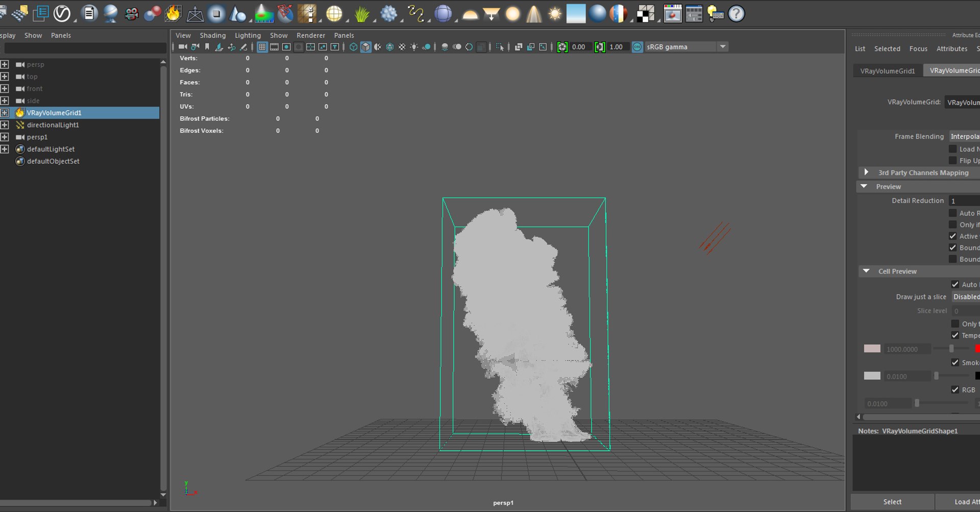Open the sRGB gamma dropdown
Screen dimensions: 980x512
pyautogui.click(x=686, y=47)
